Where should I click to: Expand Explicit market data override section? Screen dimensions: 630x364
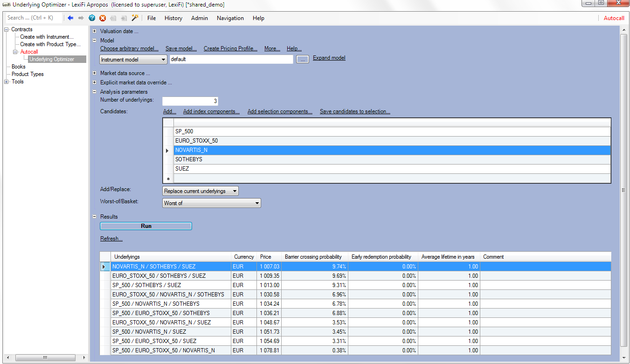(x=95, y=82)
